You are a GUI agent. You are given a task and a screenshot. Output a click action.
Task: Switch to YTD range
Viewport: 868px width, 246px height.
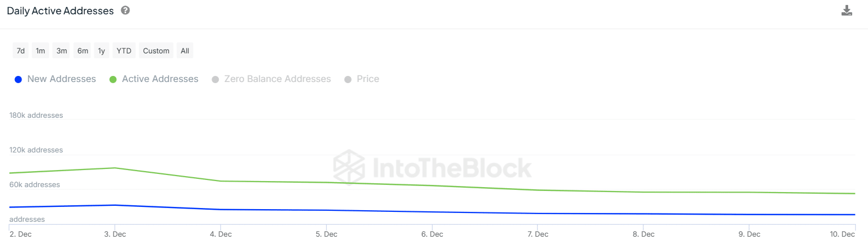coord(124,51)
